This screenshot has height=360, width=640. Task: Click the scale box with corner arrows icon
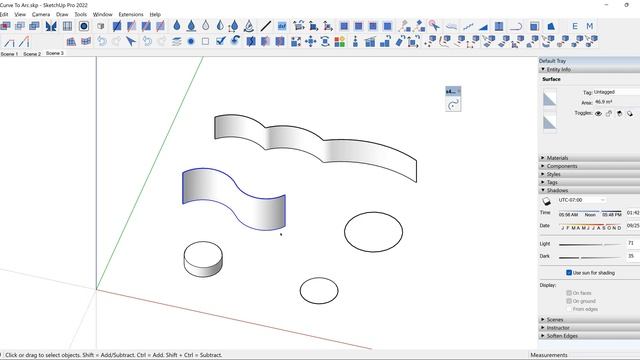coord(296,42)
